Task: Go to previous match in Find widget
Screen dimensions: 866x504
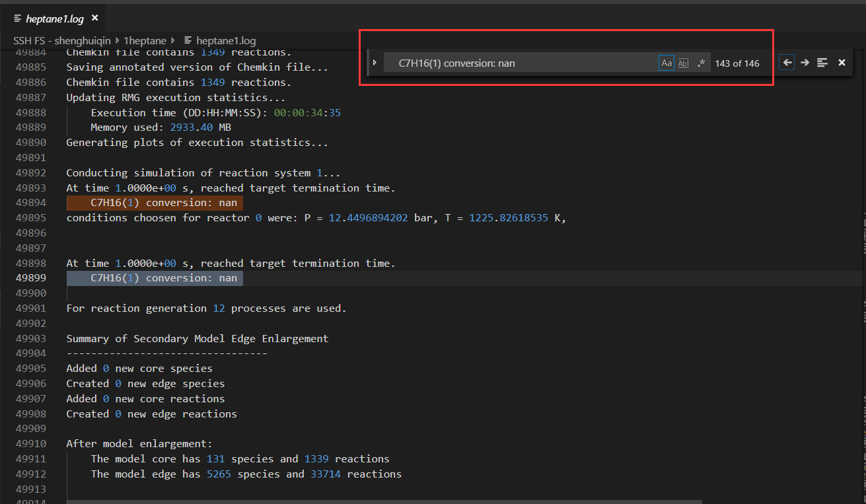Action: tap(787, 63)
